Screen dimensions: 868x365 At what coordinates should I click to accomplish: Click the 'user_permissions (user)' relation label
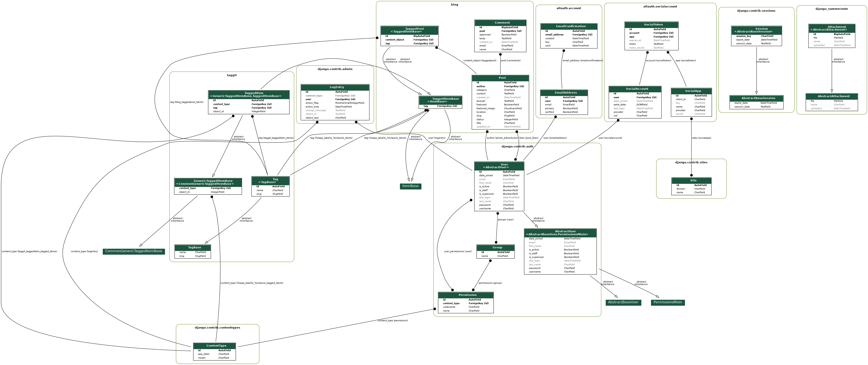point(458,252)
